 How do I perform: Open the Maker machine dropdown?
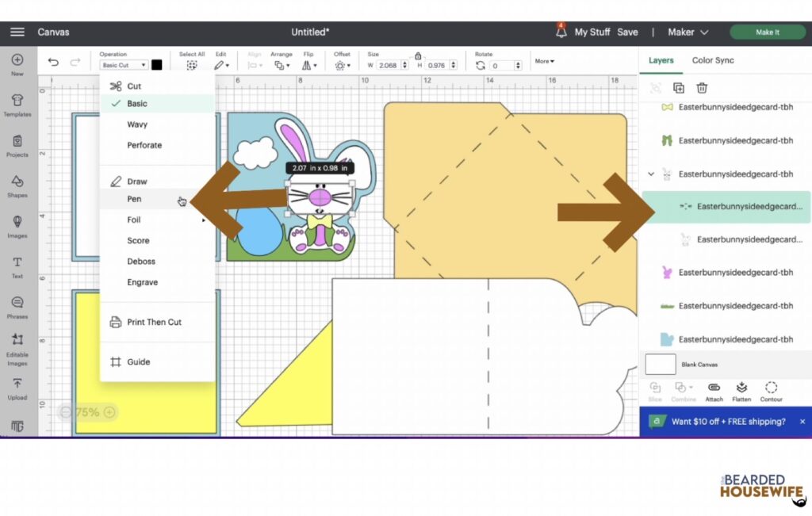(688, 32)
